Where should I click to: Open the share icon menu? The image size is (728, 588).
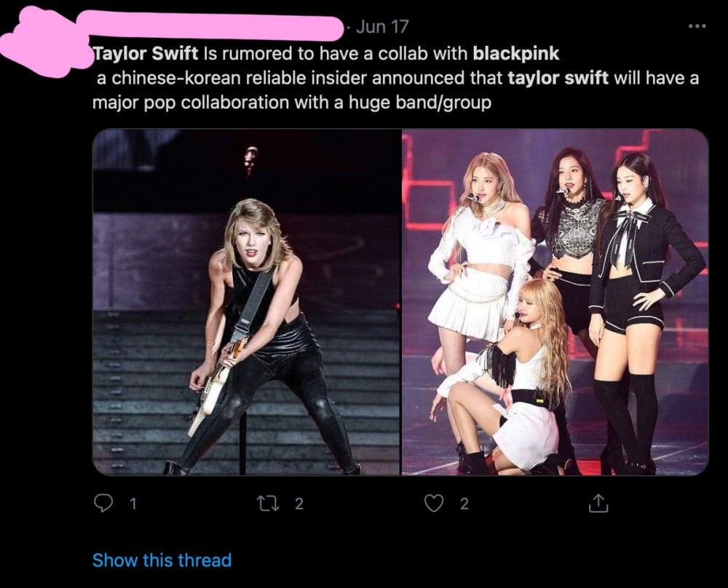[x=596, y=503]
